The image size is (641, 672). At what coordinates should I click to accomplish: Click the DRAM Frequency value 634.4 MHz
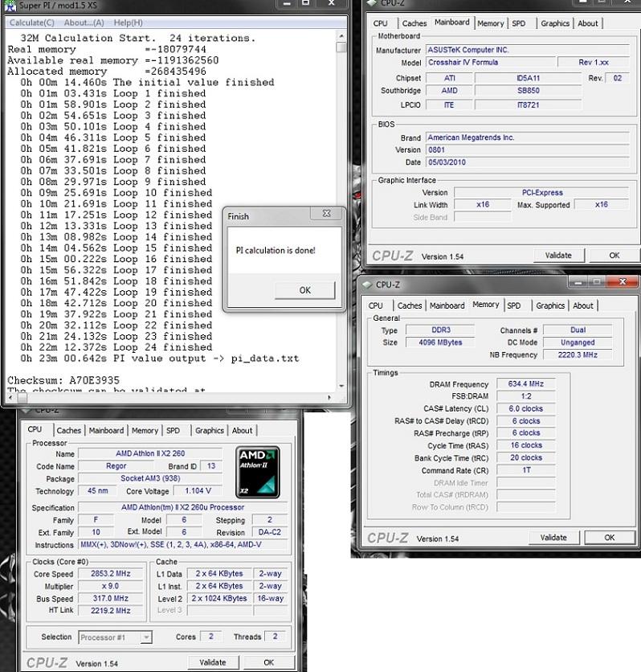click(526, 384)
